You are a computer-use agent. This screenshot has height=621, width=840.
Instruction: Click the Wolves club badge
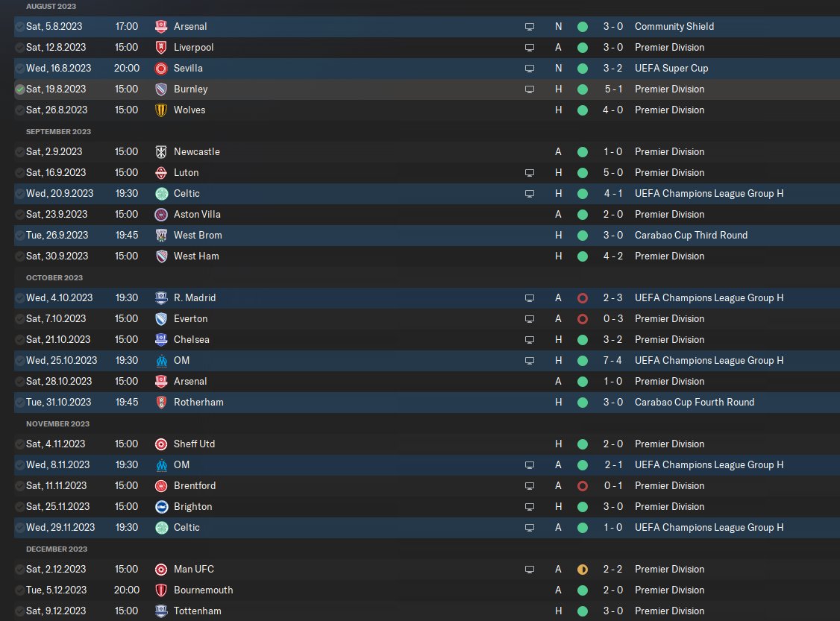[160, 110]
